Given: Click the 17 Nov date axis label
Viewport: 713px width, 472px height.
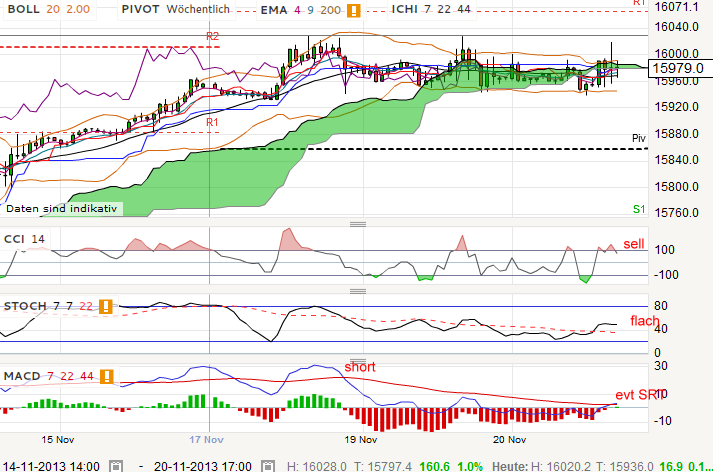Looking at the screenshot, I should click(x=206, y=440).
